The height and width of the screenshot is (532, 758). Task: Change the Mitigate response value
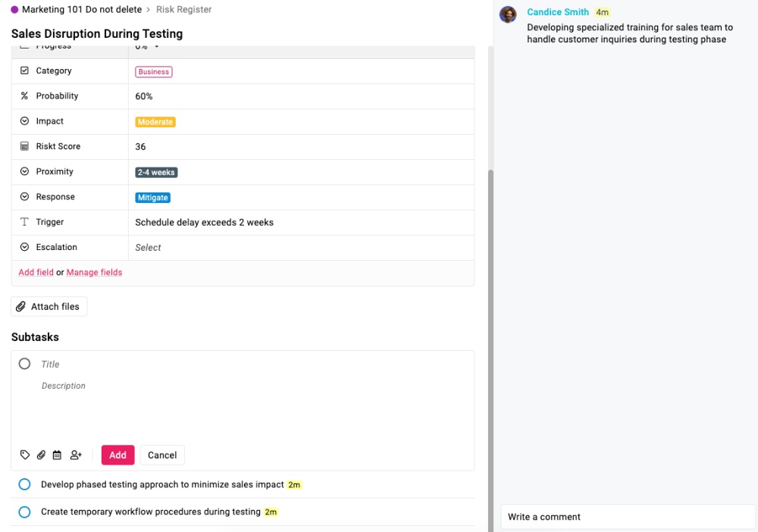tap(152, 197)
